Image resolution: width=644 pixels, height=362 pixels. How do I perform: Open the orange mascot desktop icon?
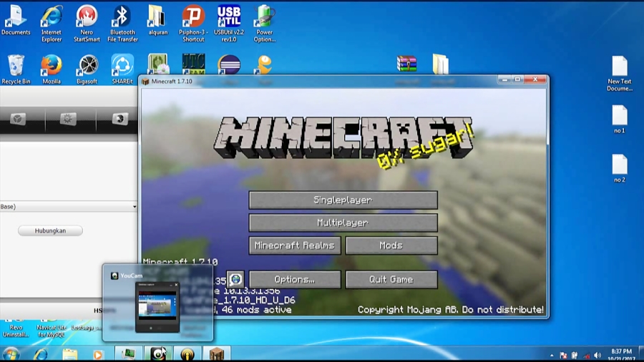pyautogui.click(x=265, y=64)
